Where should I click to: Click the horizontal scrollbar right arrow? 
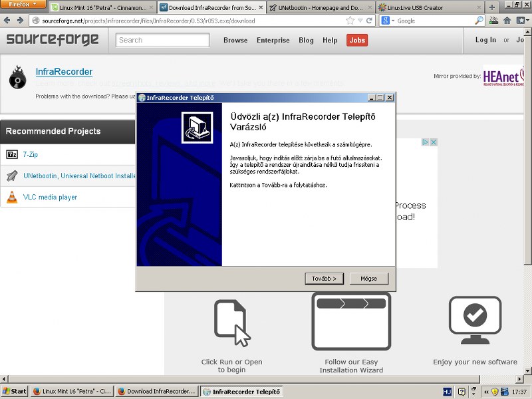click(520, 378)
